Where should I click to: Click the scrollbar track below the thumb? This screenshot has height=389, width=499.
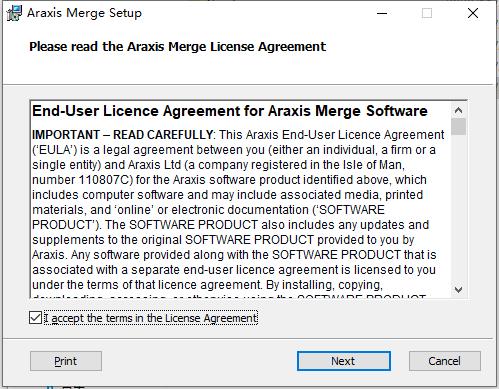click(458, 208)
